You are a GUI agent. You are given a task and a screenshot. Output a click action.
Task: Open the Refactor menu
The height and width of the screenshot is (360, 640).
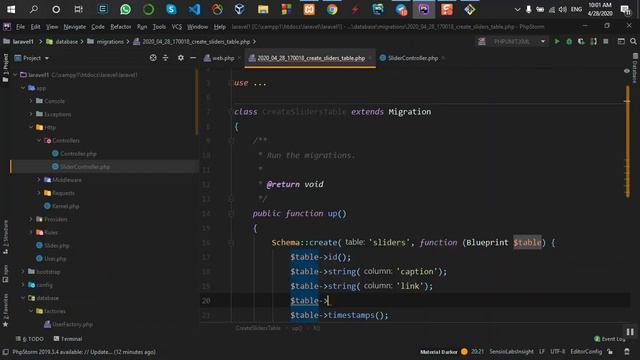click(x=121, y=27)
